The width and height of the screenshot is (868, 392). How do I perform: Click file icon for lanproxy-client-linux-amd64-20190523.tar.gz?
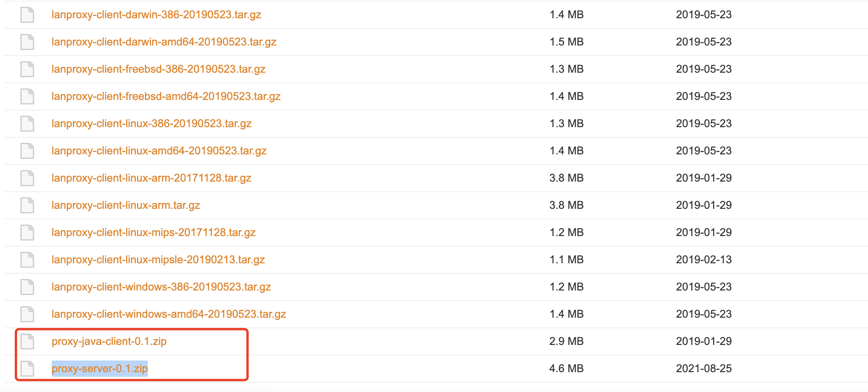(x=27, y=151)
